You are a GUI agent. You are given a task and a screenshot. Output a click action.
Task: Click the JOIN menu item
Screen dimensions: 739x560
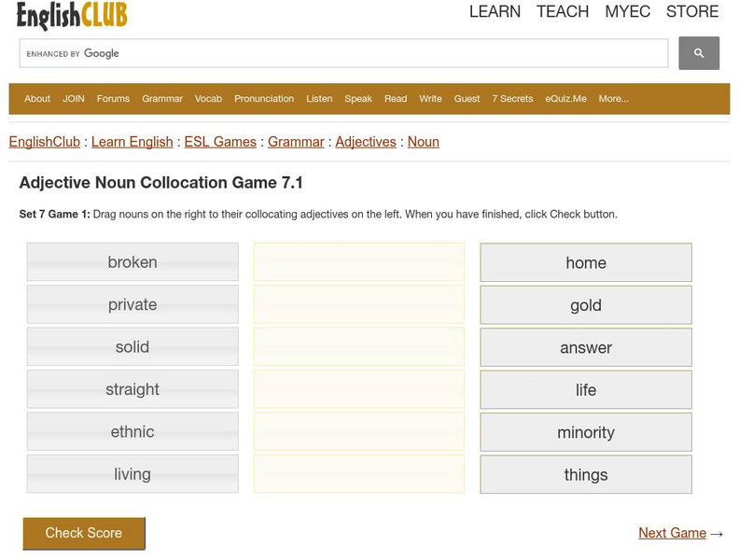(74, 99)
